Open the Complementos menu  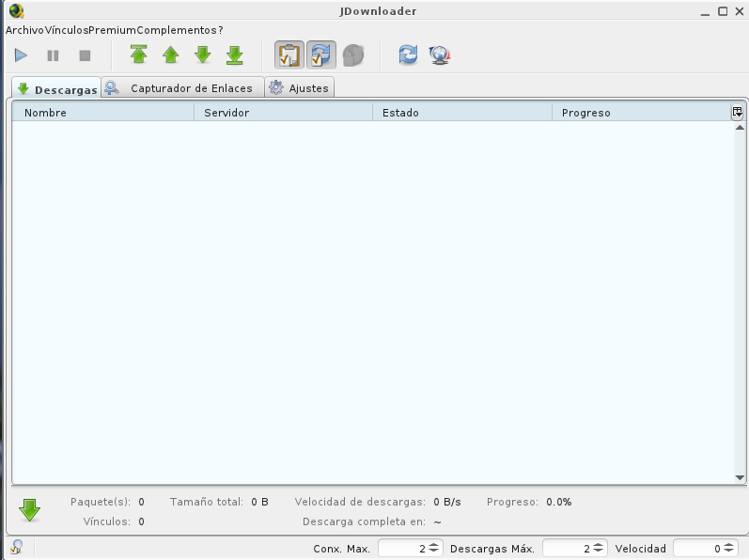pos(177,30)
